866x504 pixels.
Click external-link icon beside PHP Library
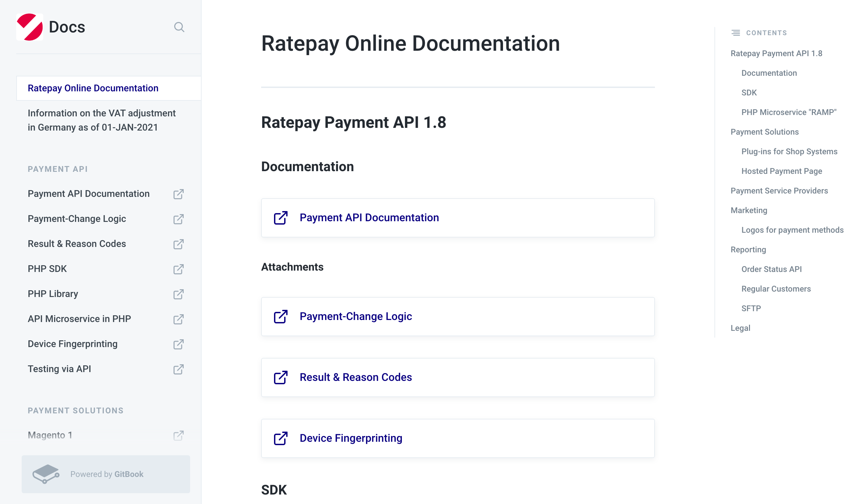(x=178, y=294)
